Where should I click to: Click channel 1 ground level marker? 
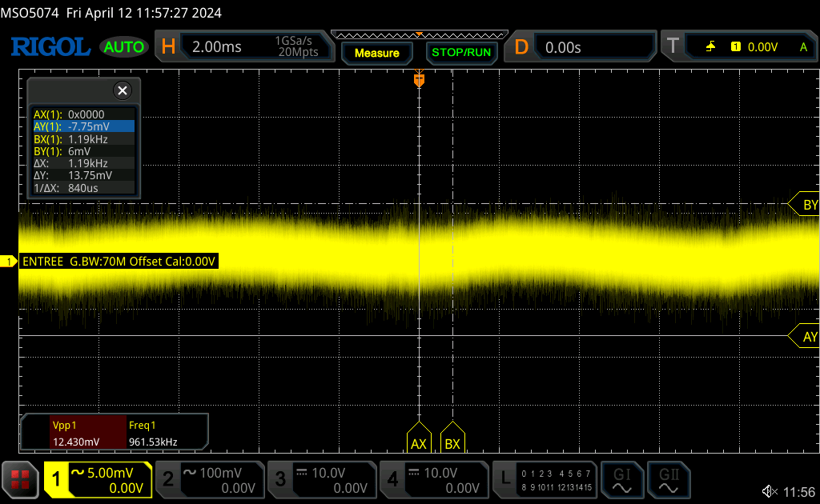point(8,261)
